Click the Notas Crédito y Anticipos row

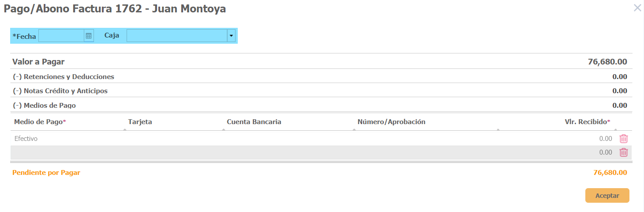(60, 91)
